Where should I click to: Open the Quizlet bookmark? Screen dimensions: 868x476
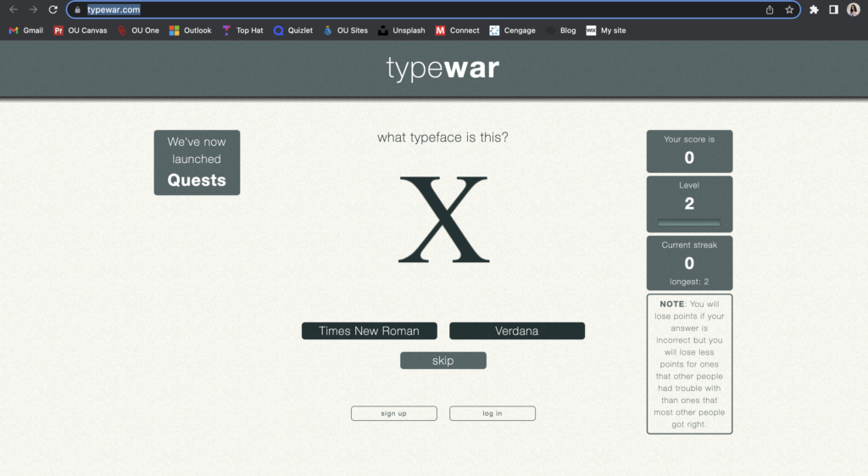point(293,31)
